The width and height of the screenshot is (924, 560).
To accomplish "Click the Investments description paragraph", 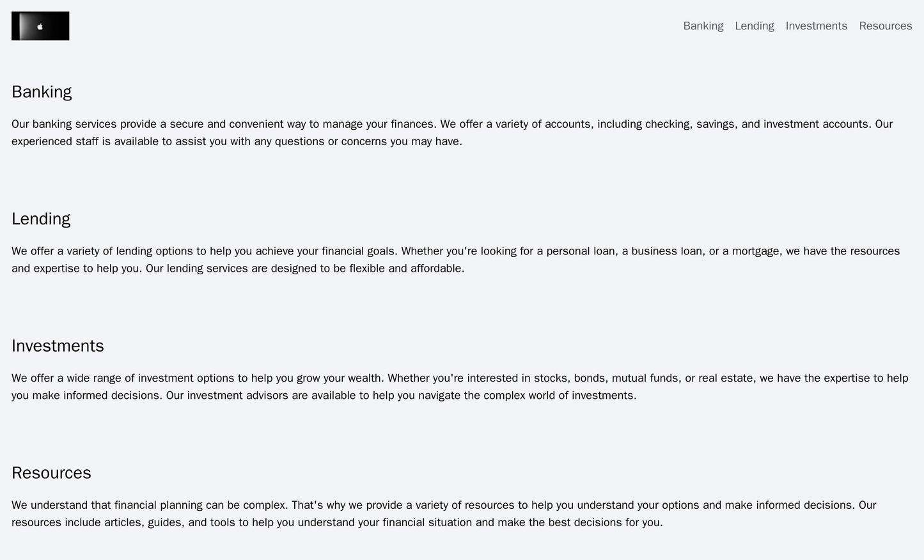I will pyautogui.click(x=448, y=387).
